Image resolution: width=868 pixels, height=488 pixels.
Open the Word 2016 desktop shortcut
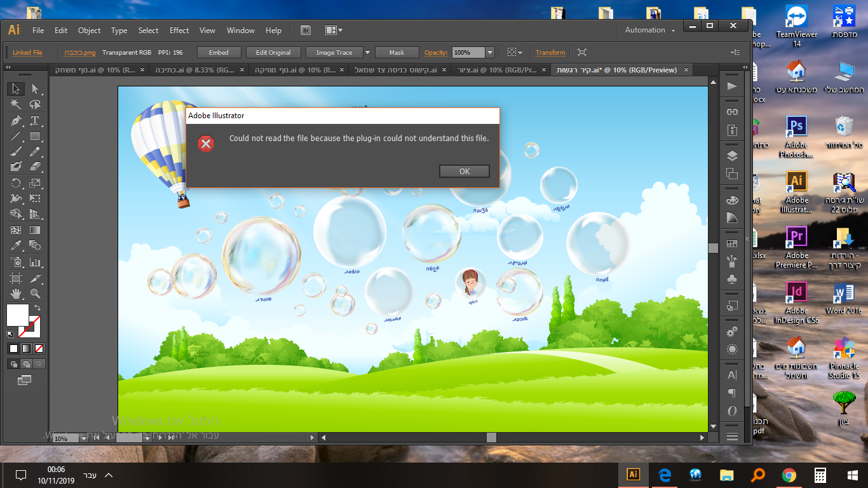click(x=844, y=298)
